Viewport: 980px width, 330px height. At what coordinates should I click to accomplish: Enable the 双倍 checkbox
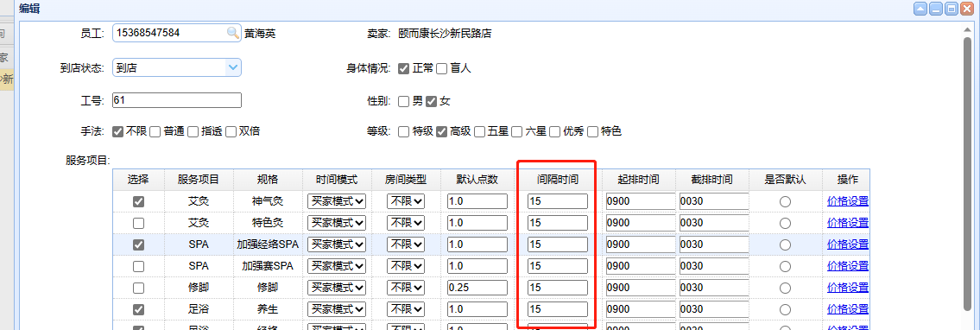click(231, 132)
